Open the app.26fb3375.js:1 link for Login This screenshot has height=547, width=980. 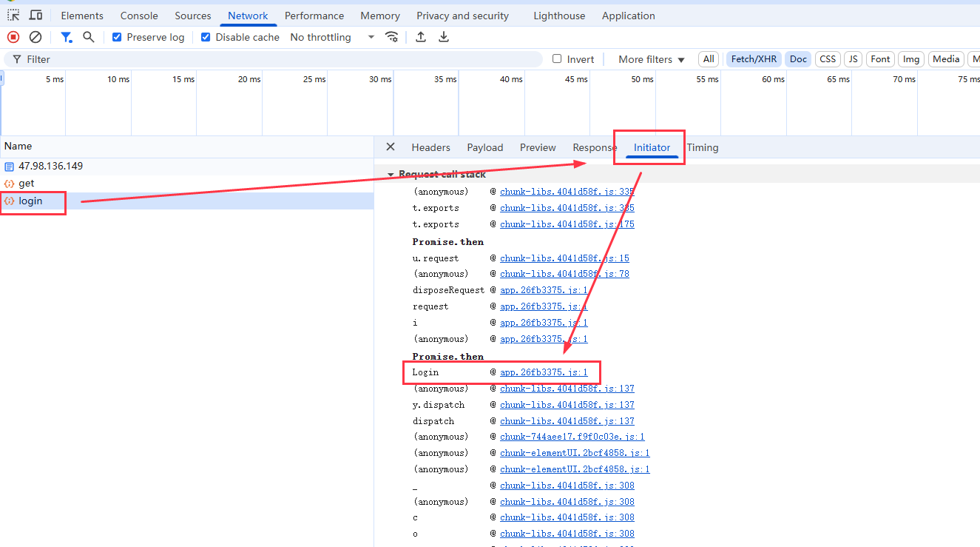coord(543,372)
